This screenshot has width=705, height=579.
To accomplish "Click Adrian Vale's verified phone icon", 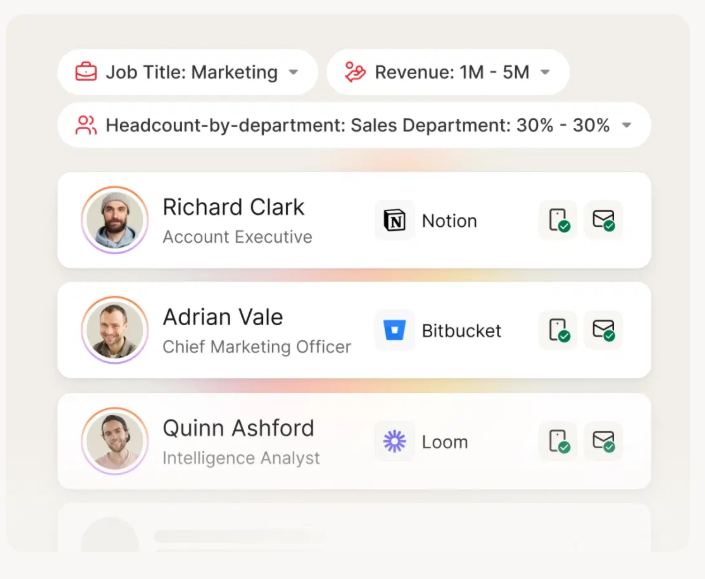I will point(558,331).
